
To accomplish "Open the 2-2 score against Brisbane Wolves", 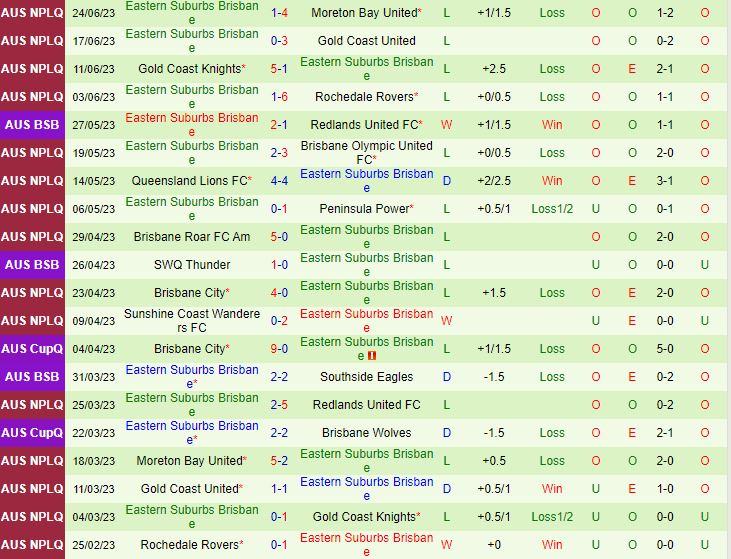I will click(279, 433).
